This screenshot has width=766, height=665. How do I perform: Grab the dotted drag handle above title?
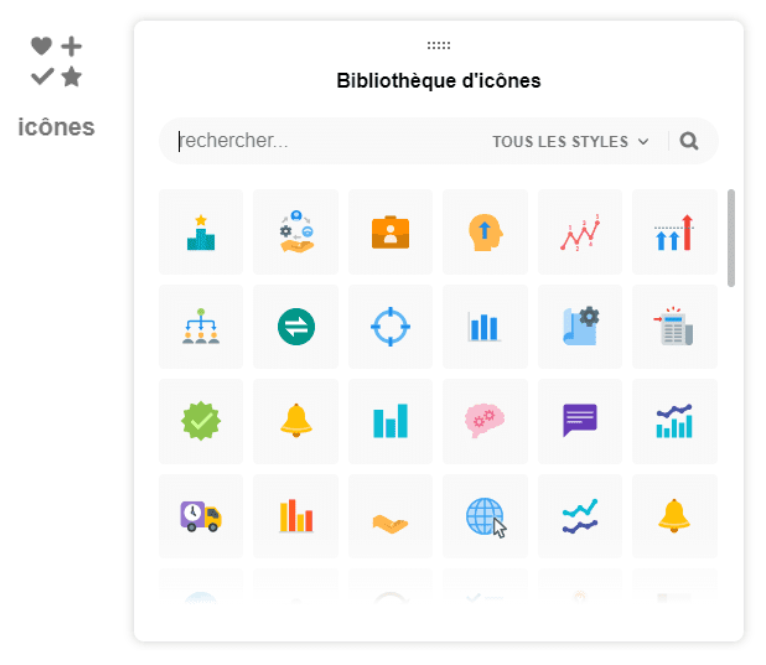(438, 46)
